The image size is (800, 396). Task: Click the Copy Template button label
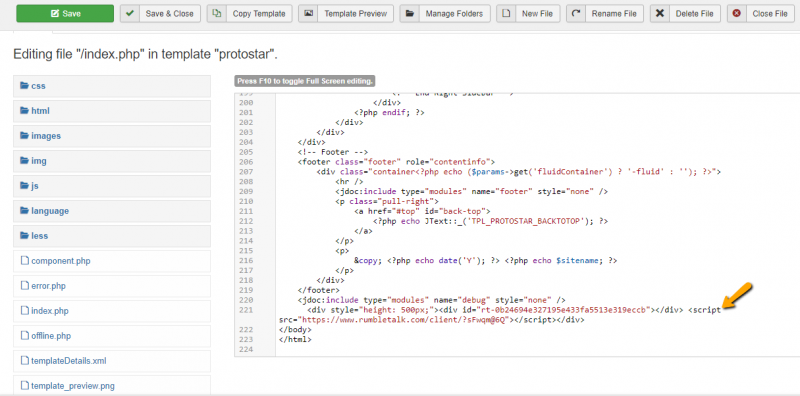pyautogui.click(x=259, y=14)
